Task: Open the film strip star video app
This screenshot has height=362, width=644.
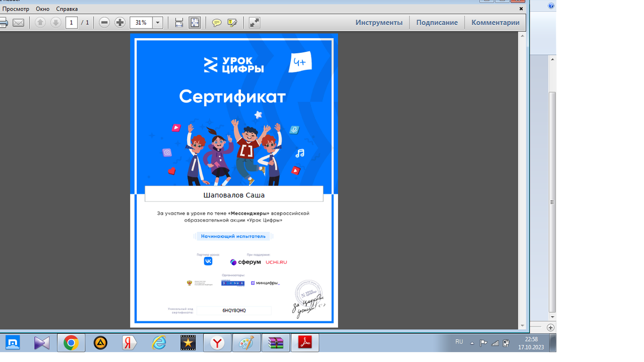Action: pyautogui.click(x=188, y=343)
